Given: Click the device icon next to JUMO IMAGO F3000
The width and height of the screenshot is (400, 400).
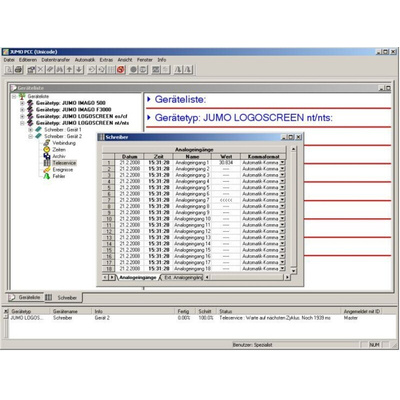Looking at the screenshot, I should click(x=30, y=110).
